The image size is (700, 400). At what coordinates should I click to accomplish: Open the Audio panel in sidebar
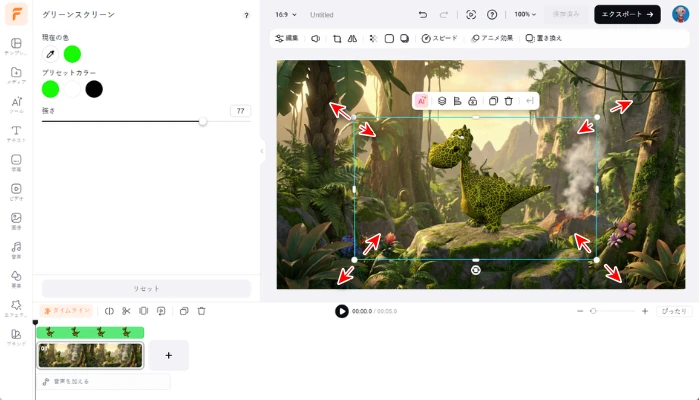(x=16, y=248)
